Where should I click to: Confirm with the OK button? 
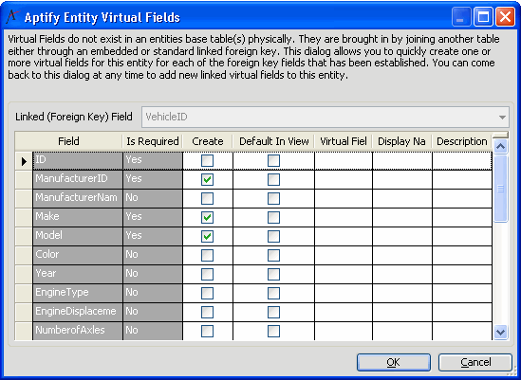pos(394,362)
